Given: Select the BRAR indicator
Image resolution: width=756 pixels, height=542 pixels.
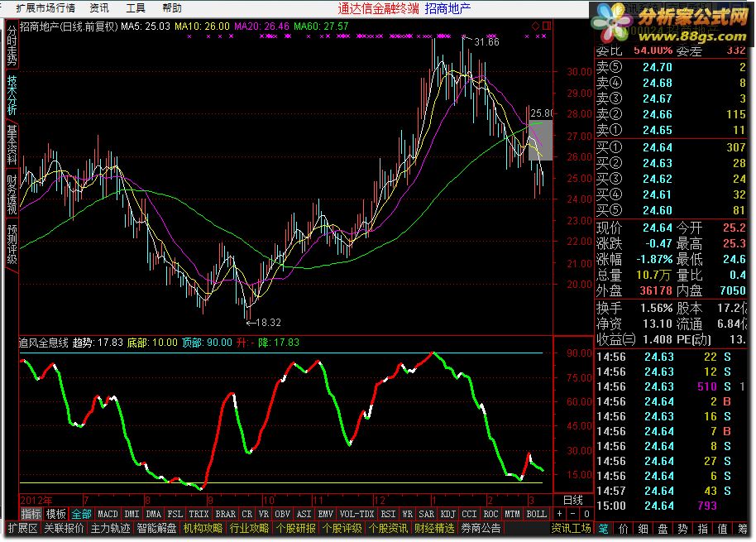Looking at the screenshot, I should coord(225,514).
